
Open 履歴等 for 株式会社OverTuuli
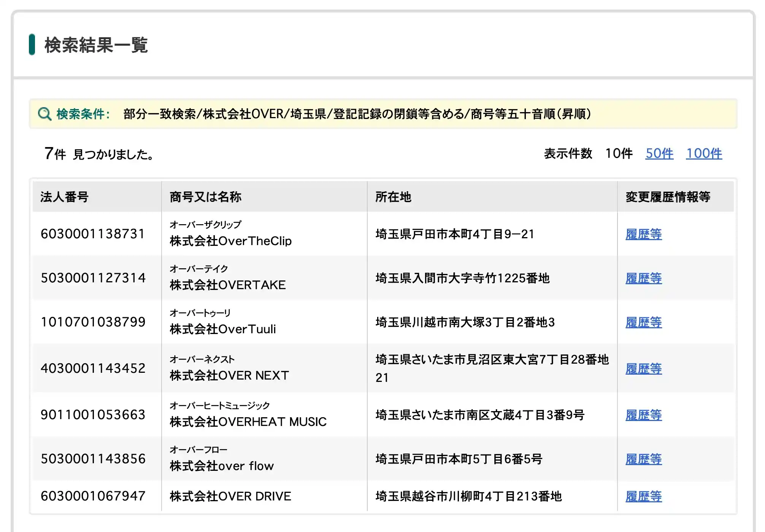coord(643,322)
